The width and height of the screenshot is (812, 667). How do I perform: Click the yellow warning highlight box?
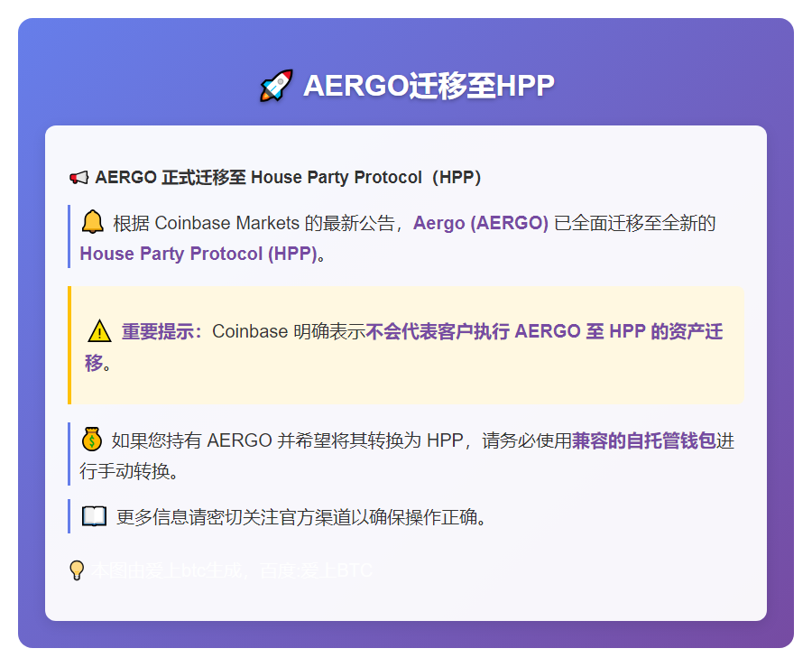[x=406, y=345]
